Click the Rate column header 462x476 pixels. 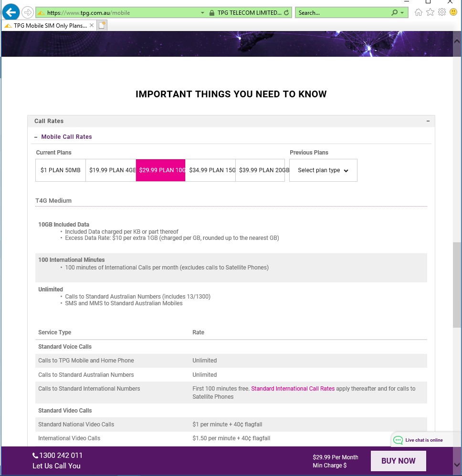[x=199, y=332]
